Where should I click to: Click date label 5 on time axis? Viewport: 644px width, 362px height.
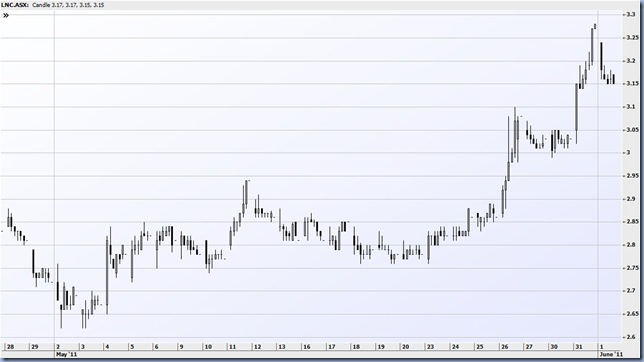(x=132, y=347)
